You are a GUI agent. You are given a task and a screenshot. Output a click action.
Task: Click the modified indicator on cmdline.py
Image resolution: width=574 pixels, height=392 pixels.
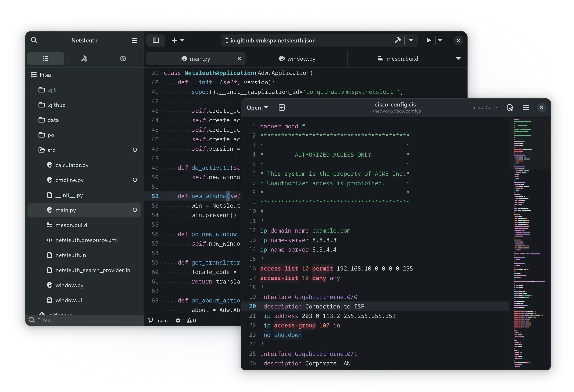pyautogui.click(x=135, y=180)
